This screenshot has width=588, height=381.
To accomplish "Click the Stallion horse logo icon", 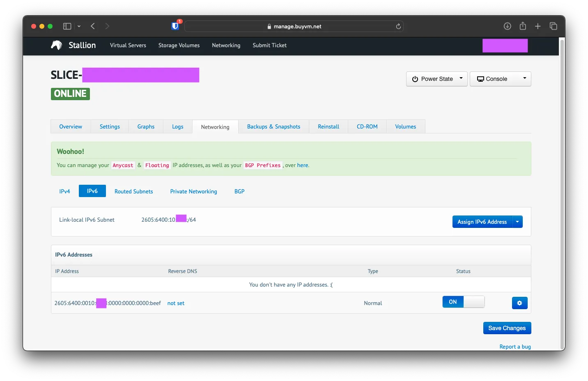I will [56, 45].
